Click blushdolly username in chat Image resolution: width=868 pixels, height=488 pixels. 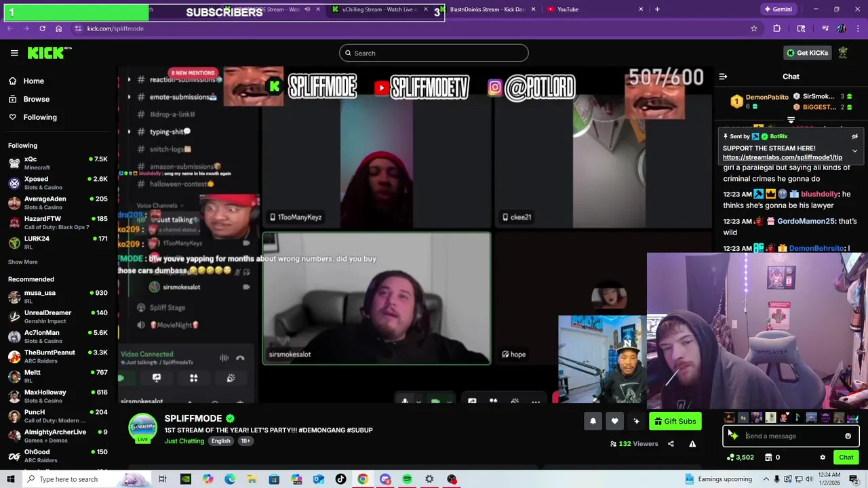[820, 194]
